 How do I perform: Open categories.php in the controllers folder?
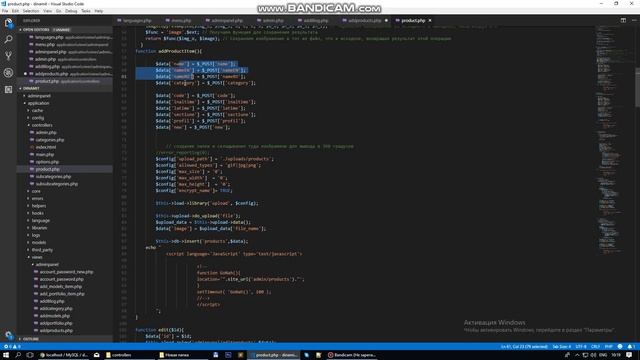pyautogui.click(x=49, y=140)
